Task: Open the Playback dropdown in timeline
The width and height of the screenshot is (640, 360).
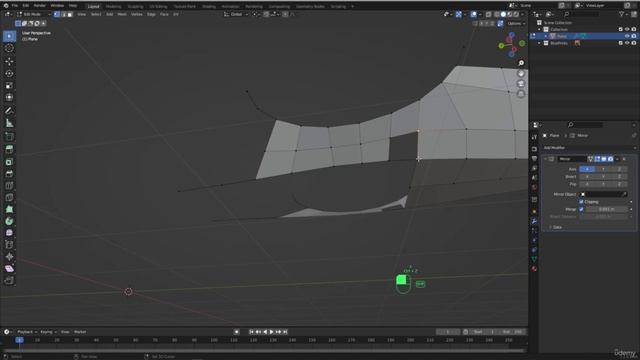Action: pos(27,332)
